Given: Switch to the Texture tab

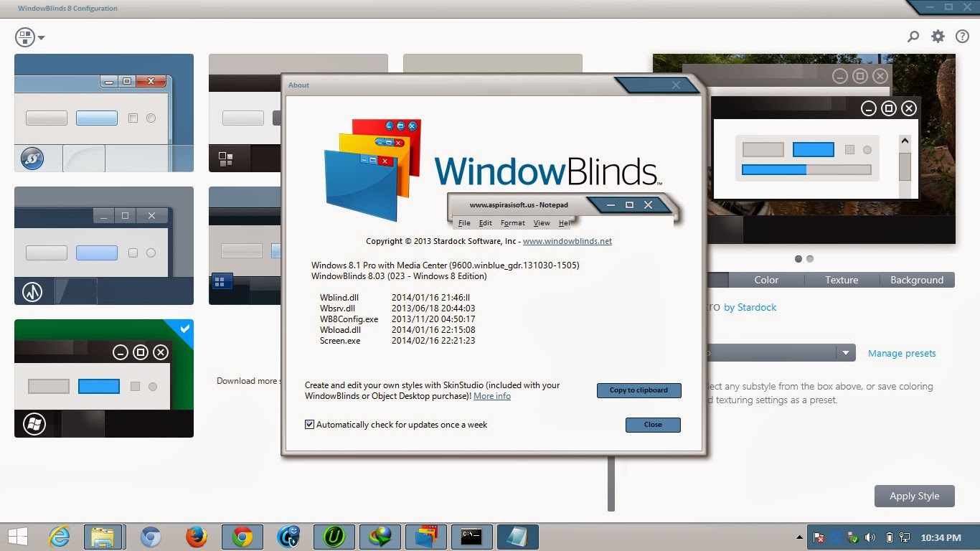Looking at the screenshot, I should coord(840,280).
